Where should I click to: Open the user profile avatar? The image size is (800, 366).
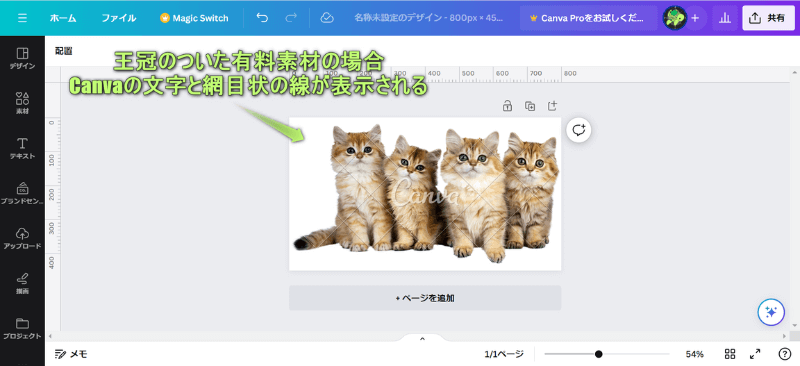[x=674, y=18]
